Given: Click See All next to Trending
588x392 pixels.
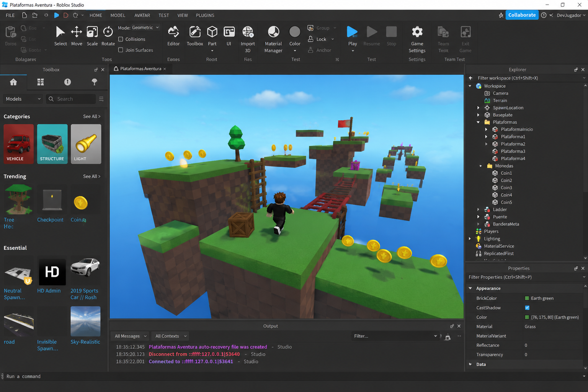Looking at the screenshot, I should (x=92, y=176).
